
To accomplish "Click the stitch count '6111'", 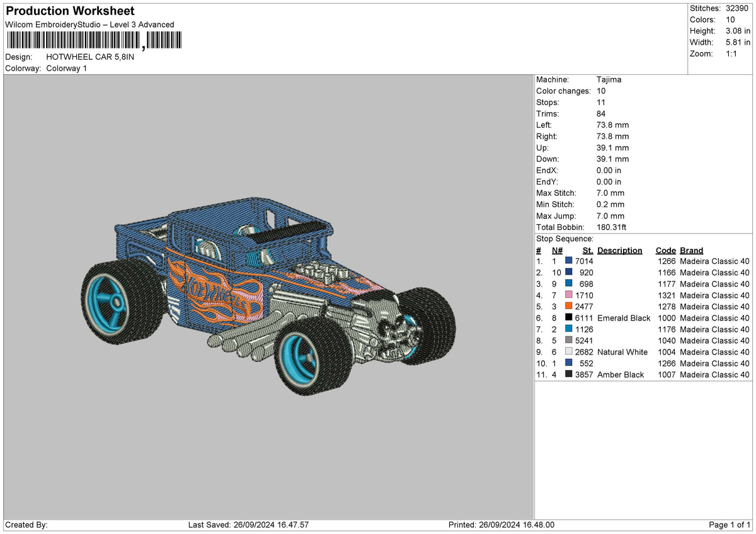I will pyautogui.click(x=584, y=318).
